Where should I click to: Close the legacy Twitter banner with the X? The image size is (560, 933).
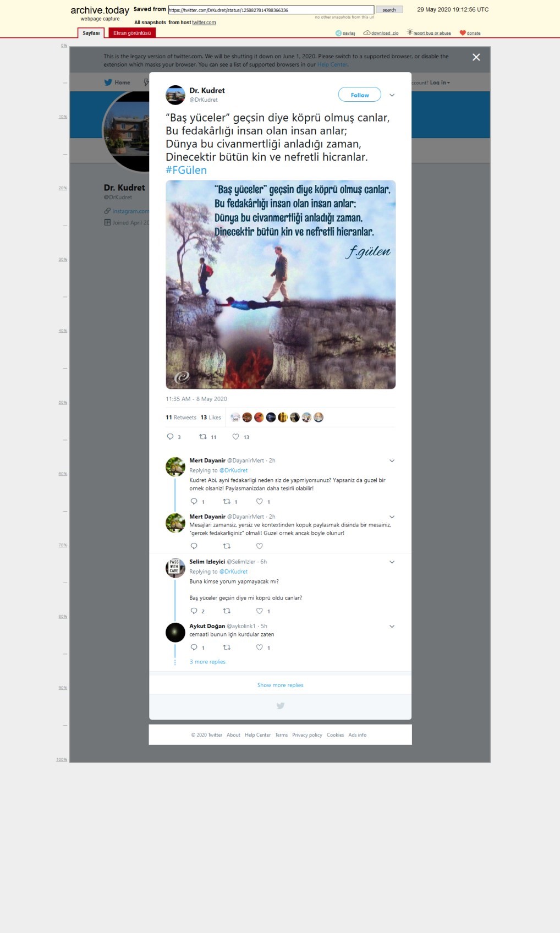coord(476,57)
